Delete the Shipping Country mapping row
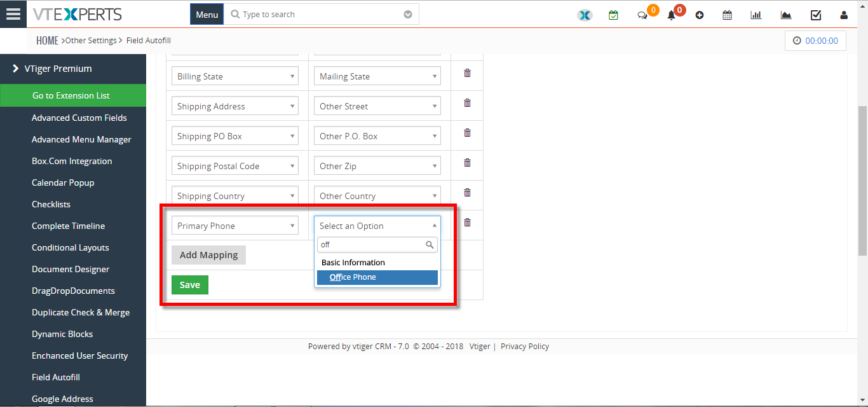This screenshot has height=407, width=868. click(467, 193)
